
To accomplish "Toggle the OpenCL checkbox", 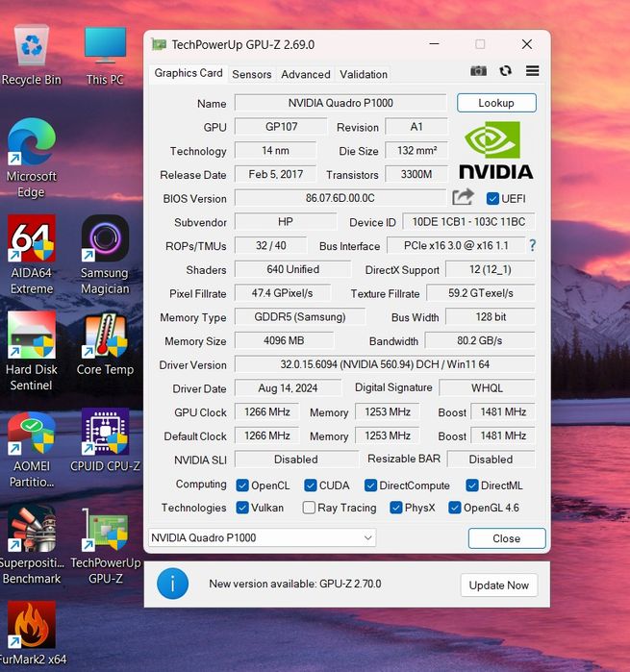I will click(x=242, y=485).
